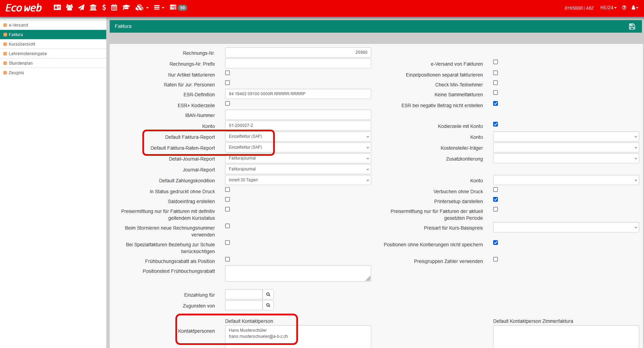Toggle Frühbuchungsrabatt als Position checkbox
Image resolution: width=644 pixels, height=348 pixels.
point(227,259)
